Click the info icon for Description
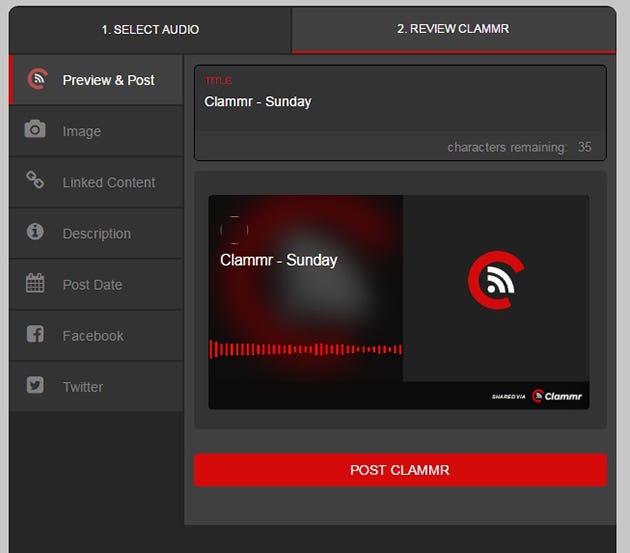Image resolution: width=630 pixels, height=553 pixels. [x=35, y=231]
